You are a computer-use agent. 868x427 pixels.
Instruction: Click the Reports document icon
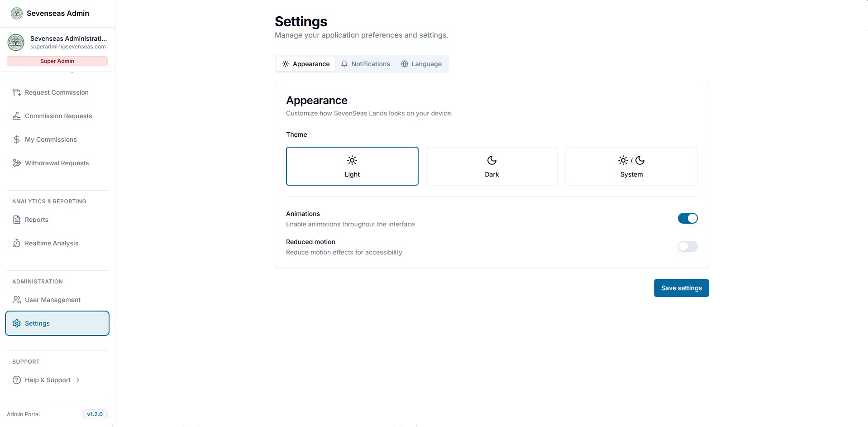click(17, 220)
